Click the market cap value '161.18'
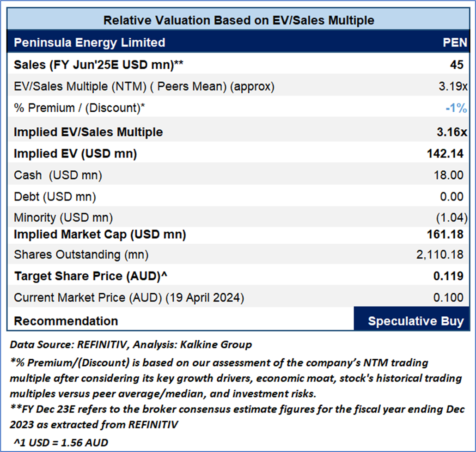Image resolution: width=476 pixels, height=452 pixels. coord(445,234)
